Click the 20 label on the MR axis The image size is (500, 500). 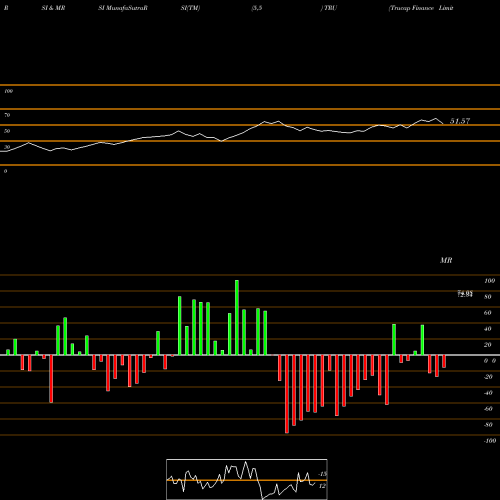(x=488, y=345)
